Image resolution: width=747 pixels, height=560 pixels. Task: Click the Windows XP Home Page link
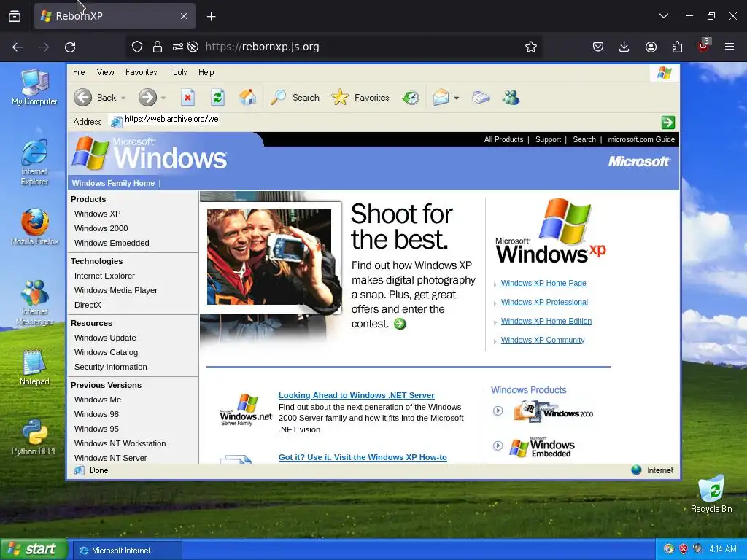[x=543, y=284]
